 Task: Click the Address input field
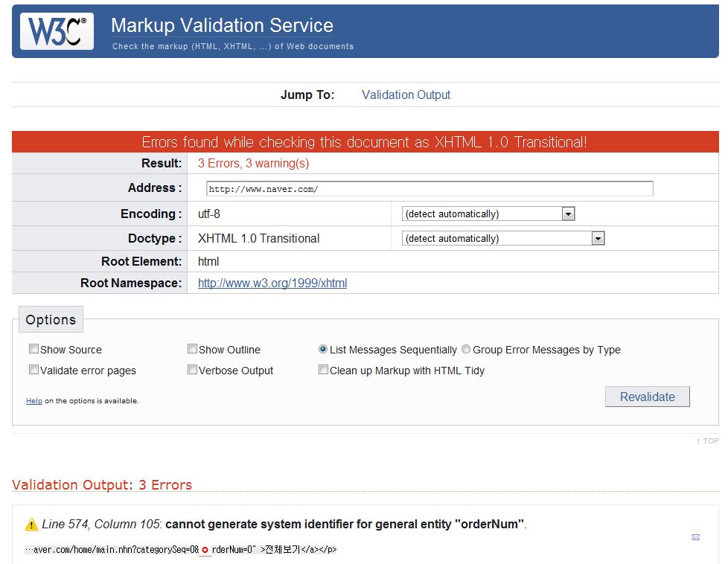coord(430,189)
